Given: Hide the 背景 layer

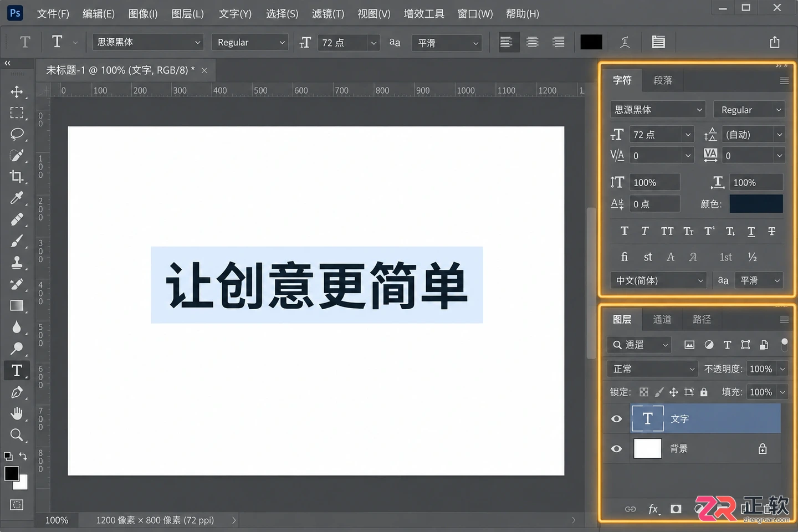Looking at the screenshot, I should point(616,449).
